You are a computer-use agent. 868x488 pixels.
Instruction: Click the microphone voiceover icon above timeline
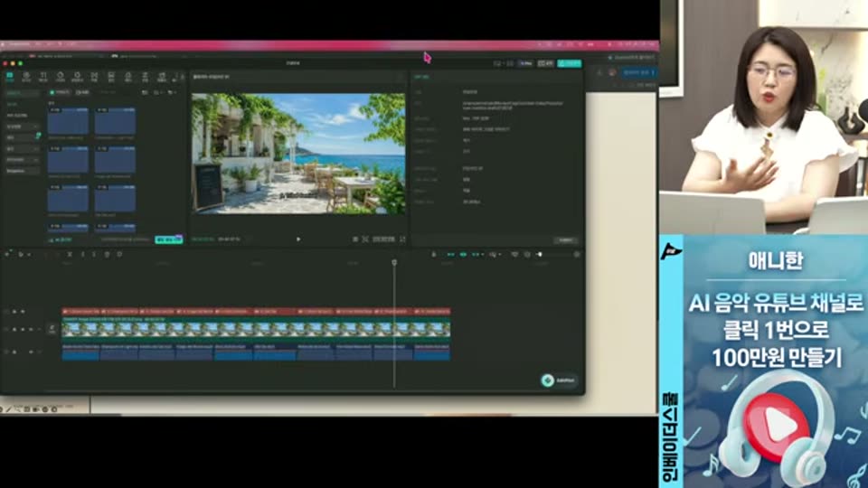pyautogui.click(x=433, y=255)
